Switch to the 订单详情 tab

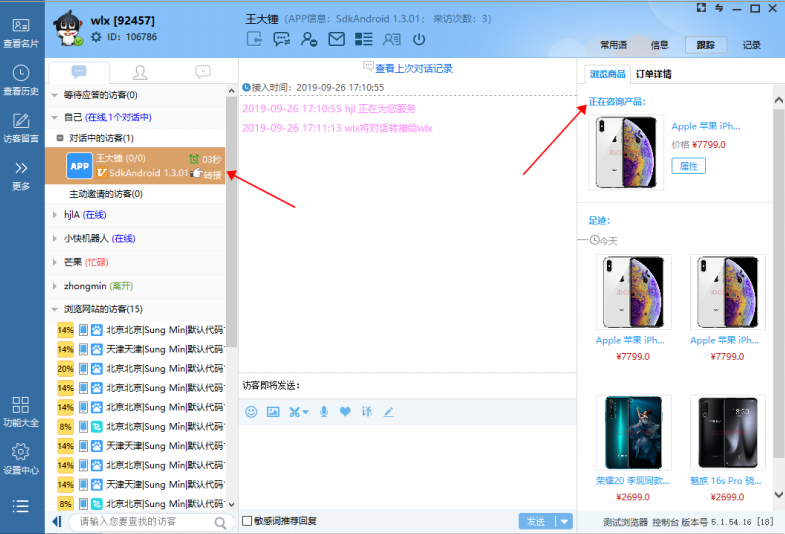(654, 74)
